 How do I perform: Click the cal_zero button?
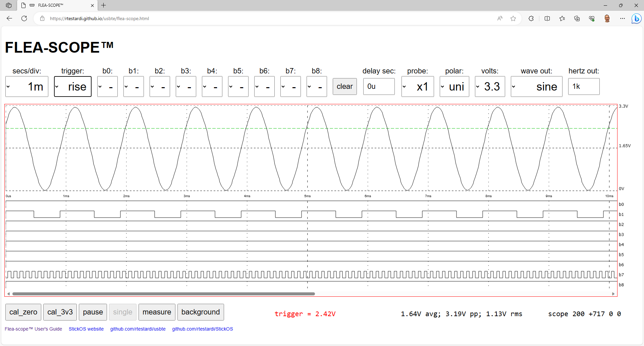pyautogui.click(x=23, y=312)
